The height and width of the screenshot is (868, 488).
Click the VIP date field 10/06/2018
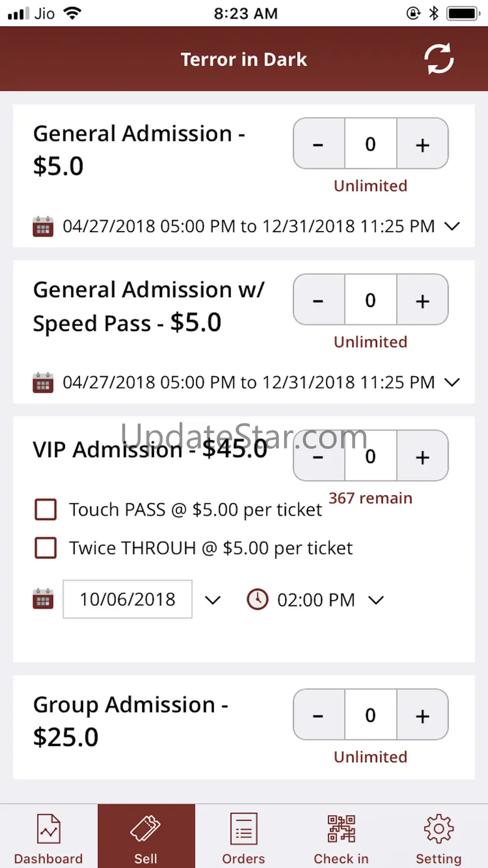tap(128, 600)
